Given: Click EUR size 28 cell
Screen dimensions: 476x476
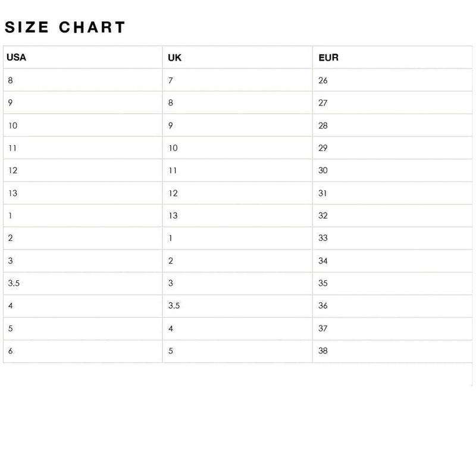Looking at the screenshot, I should [x=323, y=126].
